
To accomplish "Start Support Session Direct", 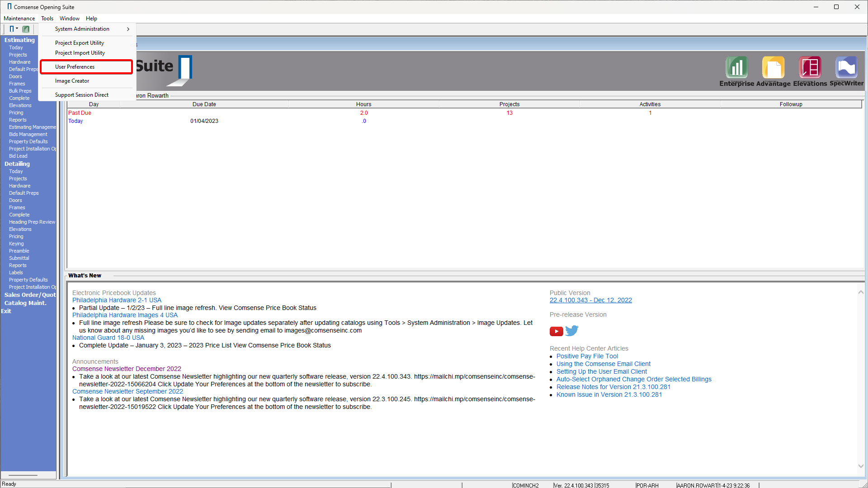I will (82, 95).
